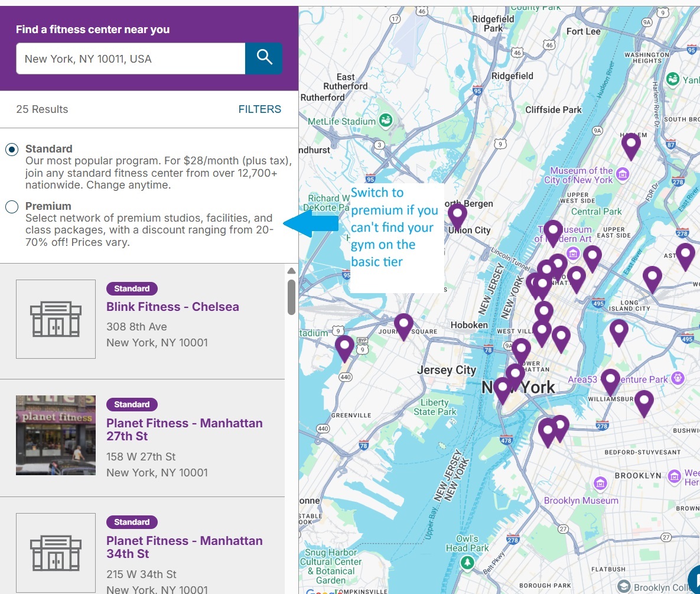Open the FILTERS options

click(x=260, y=109)
